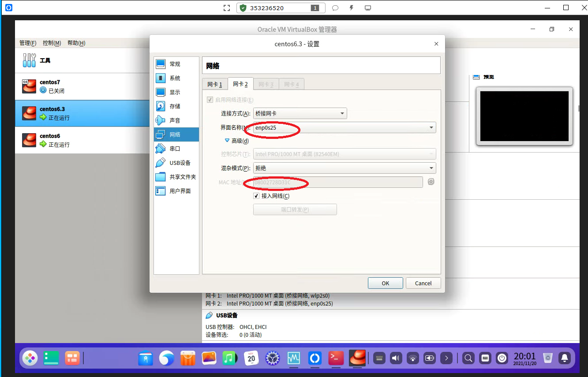Open the chat bubble icon in top bar

(335, 8)
